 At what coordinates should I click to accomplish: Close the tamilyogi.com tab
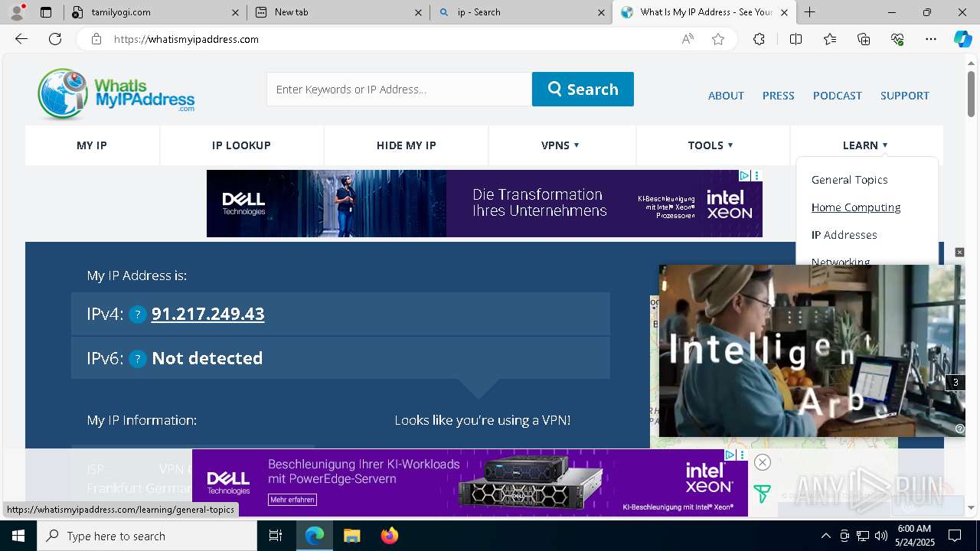coord(235,12)
